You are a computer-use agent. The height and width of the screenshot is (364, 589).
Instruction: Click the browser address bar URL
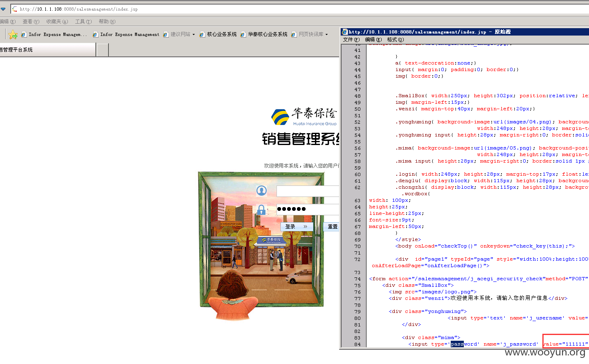tap(79, 9)
